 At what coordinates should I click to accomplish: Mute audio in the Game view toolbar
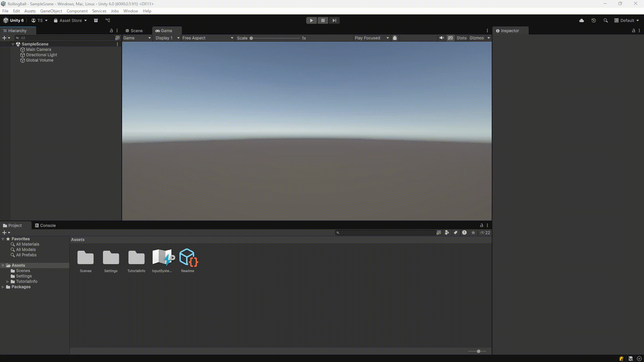coord(442,38)
